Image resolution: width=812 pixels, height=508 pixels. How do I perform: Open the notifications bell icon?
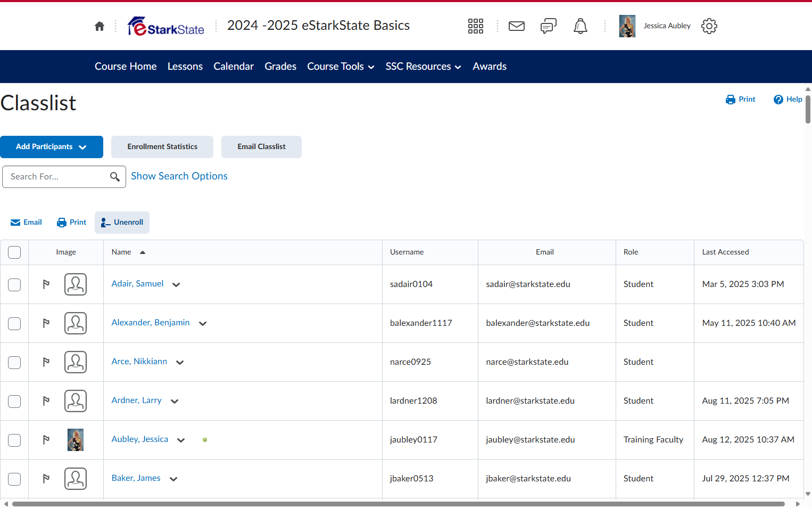click(x=581, y=26)
